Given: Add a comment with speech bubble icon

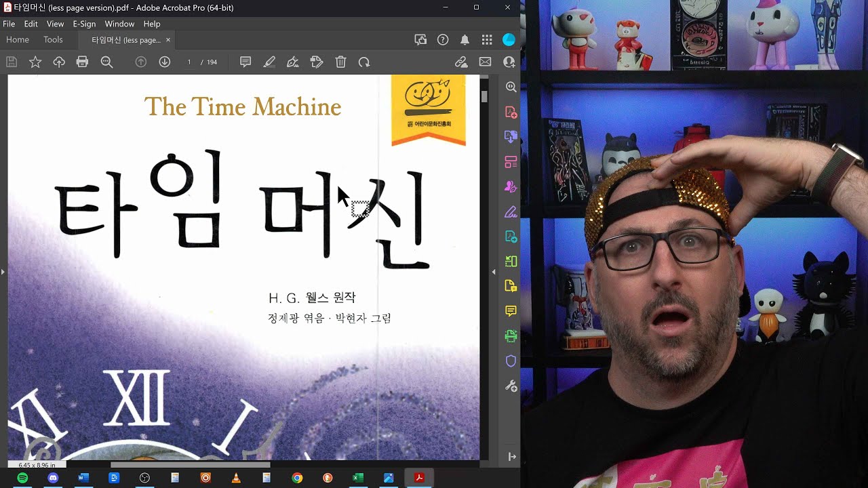Looking at the screenshot, I should pos(245,62).
